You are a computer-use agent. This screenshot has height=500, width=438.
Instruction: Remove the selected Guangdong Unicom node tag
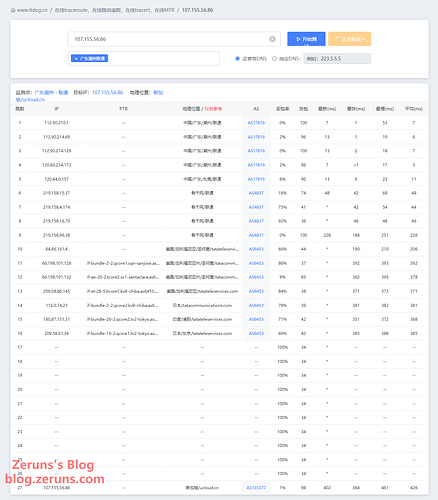[76, 59]
